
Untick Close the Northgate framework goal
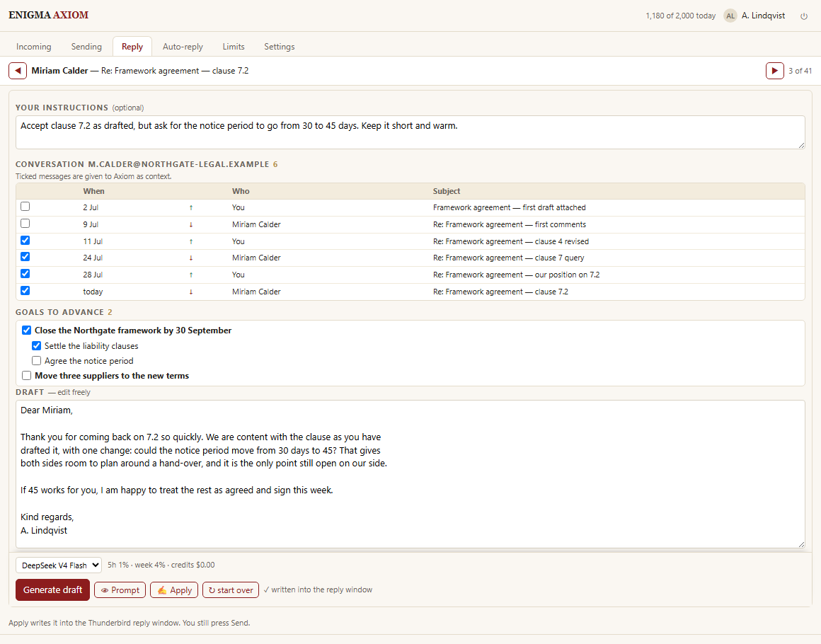[27, 330]
